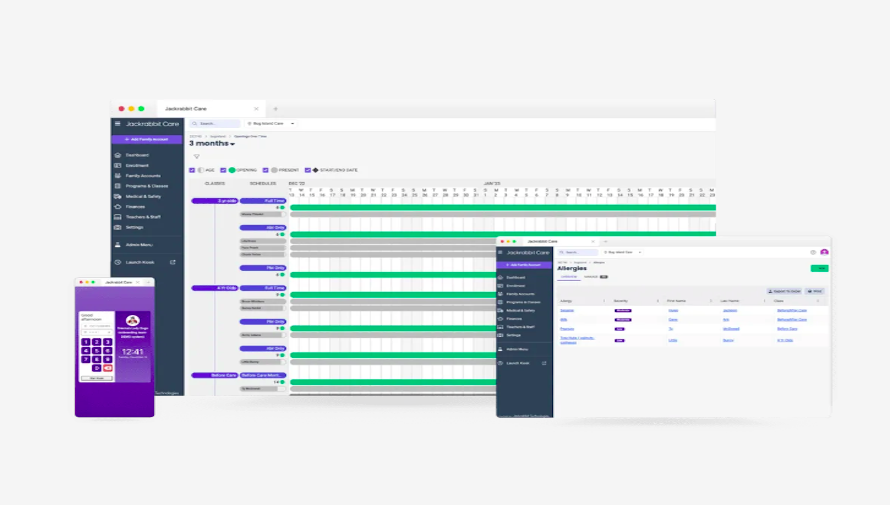Toggle the OPENING legend checkbox
Image resolution: width=890 pixels, height=505 pixels.
(x=223, y=170)
